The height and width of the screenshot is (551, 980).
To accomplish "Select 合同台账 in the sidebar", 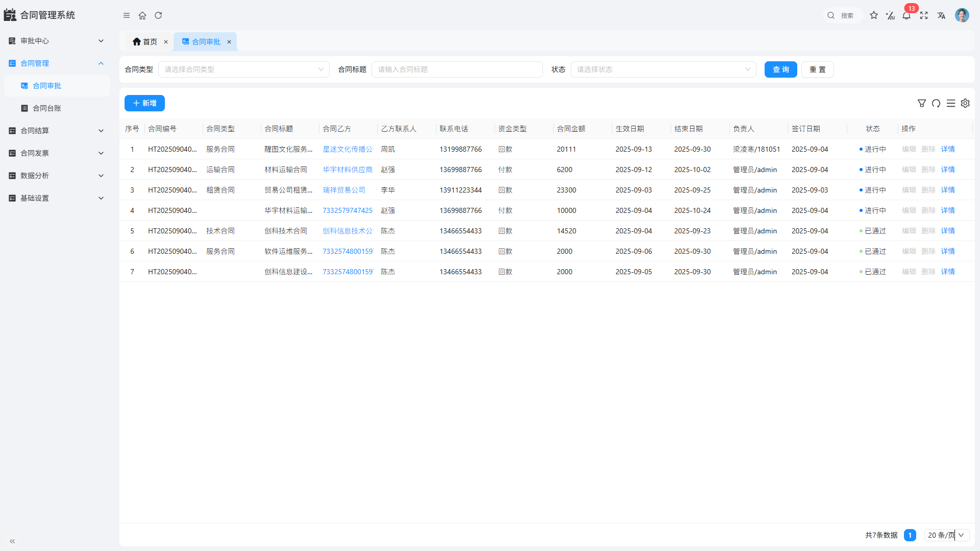I will click(47, 108).
